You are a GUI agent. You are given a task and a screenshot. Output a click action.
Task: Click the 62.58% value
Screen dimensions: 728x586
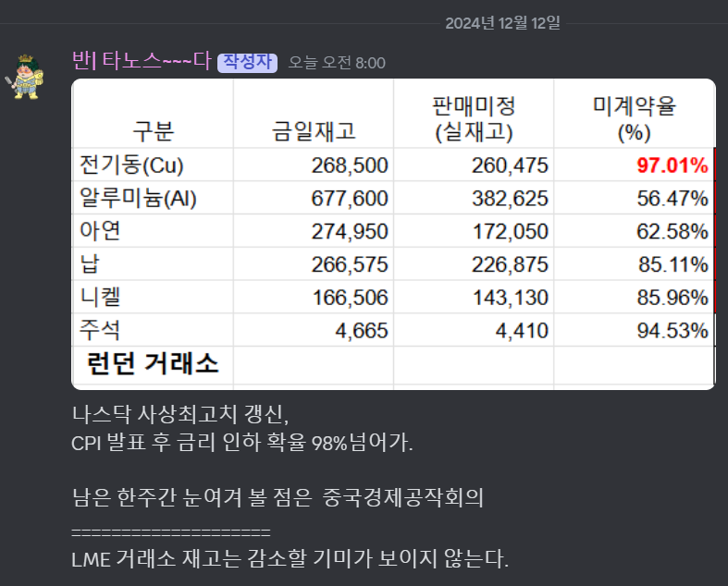point(672,231)
